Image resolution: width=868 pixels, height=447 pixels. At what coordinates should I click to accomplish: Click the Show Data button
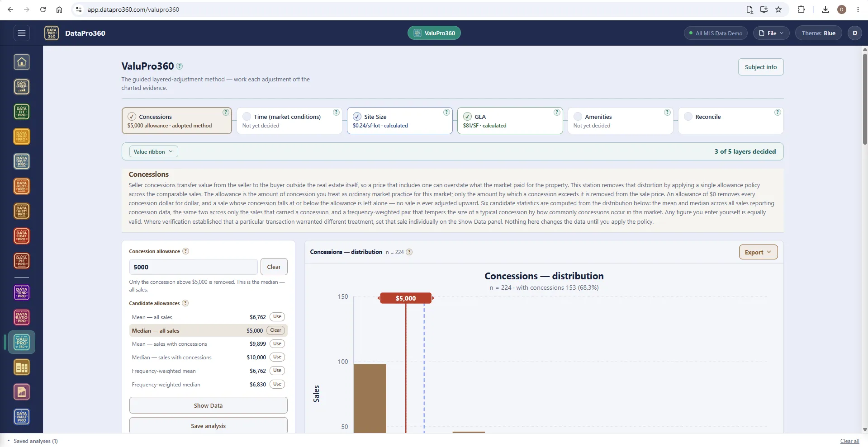tap(208, 405)
